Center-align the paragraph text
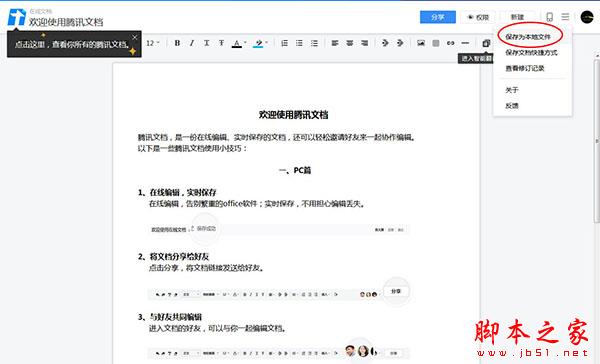The width and height of the screenshot is (600, 364). pos(350,43)
